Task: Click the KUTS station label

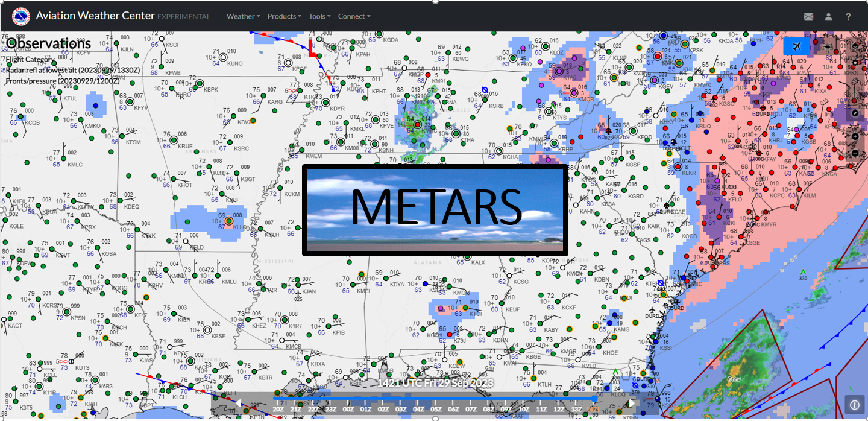Action: click(82, 367)
